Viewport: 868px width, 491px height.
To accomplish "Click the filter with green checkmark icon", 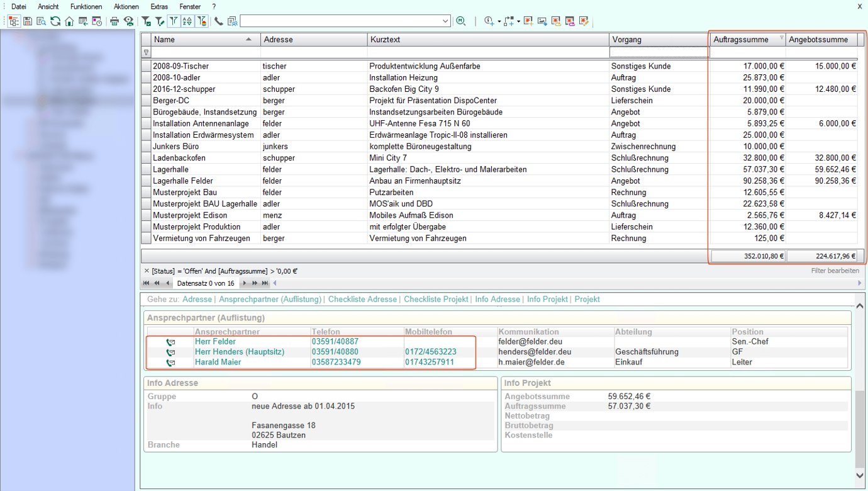I will point(146,21).
